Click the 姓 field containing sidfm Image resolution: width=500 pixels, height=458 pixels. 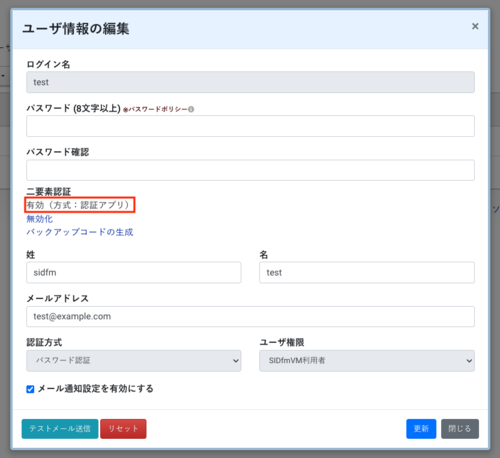tap(134, 273)
